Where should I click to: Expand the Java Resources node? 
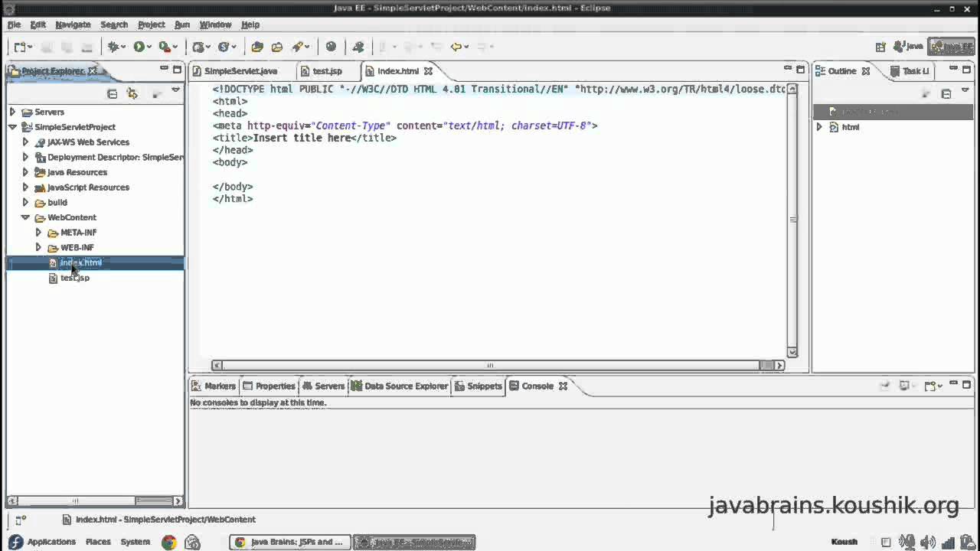pos(25,172)
